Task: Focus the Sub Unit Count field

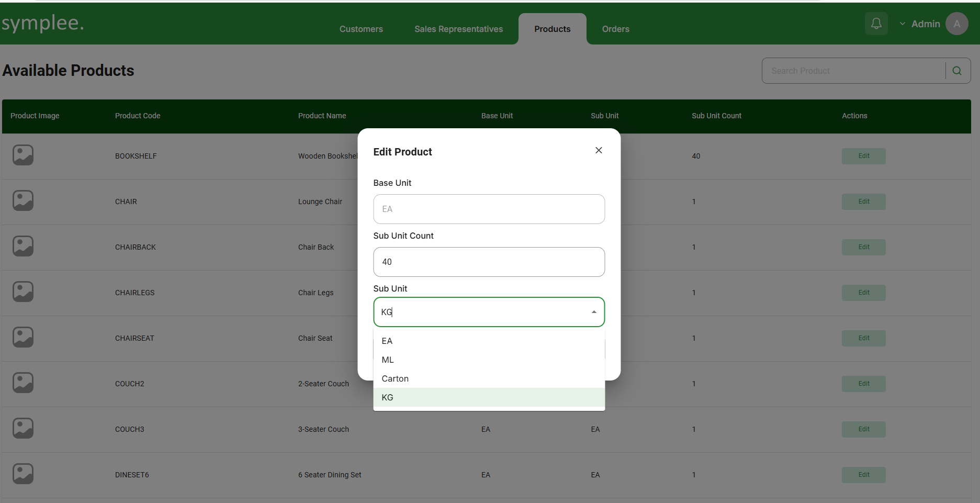Action: pyautogui.click(x=489, y=262)
